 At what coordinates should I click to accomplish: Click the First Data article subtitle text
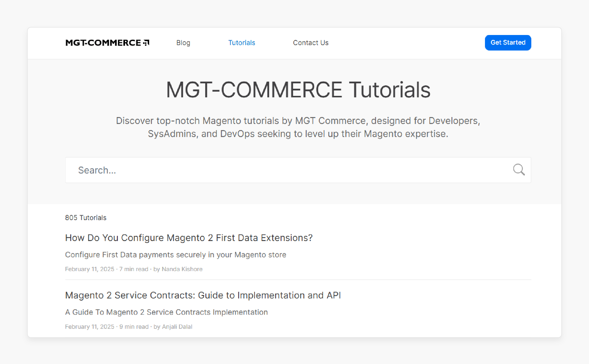click(x=176, y=255)
